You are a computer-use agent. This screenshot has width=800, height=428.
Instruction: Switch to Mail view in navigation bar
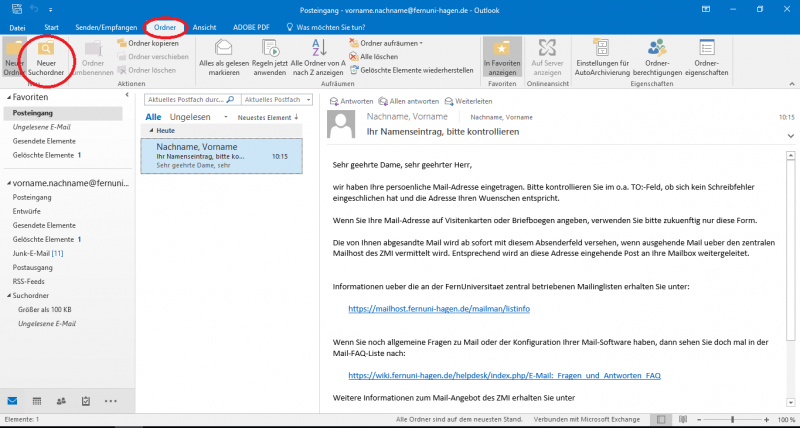[12, 401]
